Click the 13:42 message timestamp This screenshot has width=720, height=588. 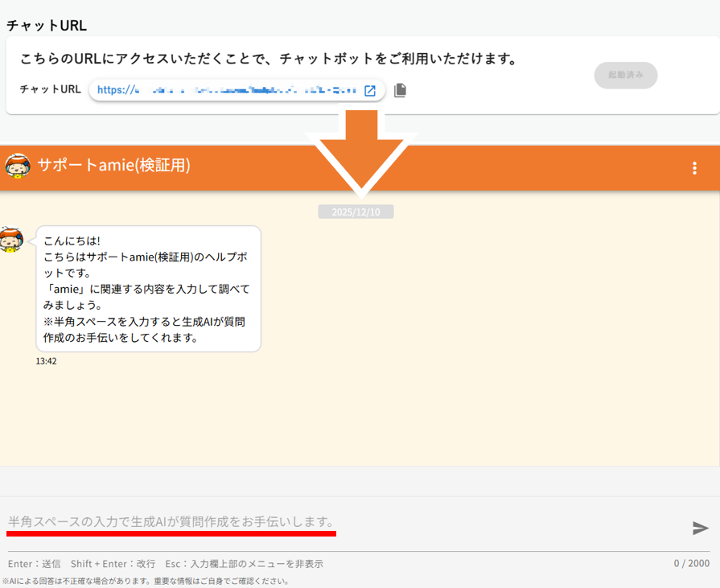tap(46, 362)
